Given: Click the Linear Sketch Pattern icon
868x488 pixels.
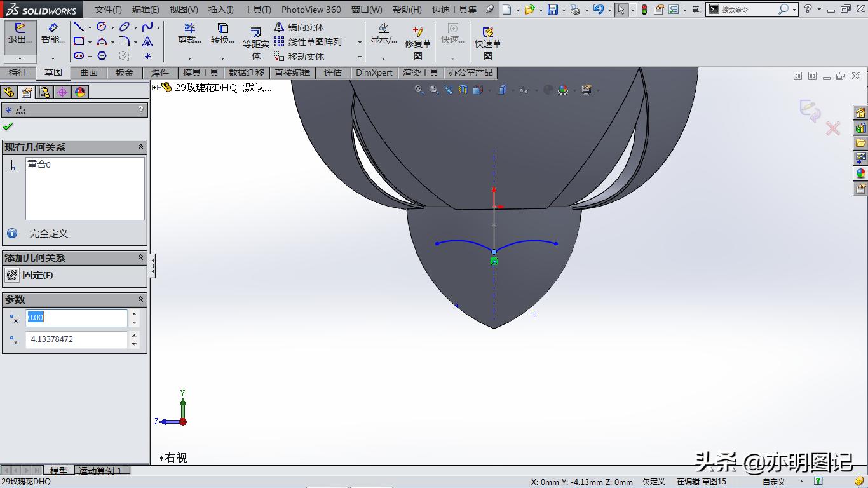Looking at the screenshot, I should (x=278, y=42).
